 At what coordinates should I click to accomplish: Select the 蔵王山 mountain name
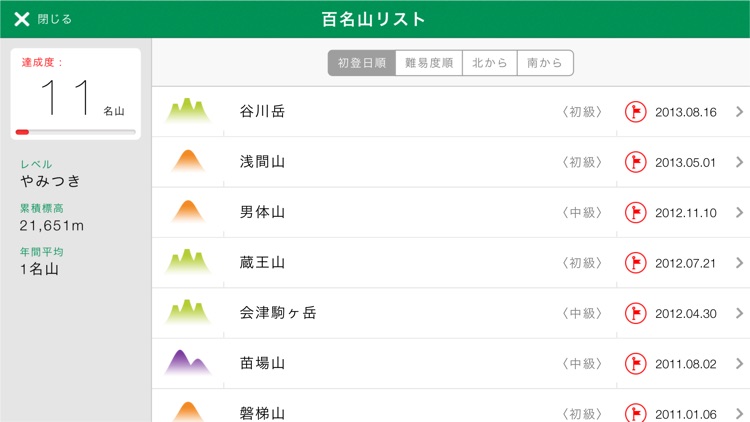(x=262, y=263)
